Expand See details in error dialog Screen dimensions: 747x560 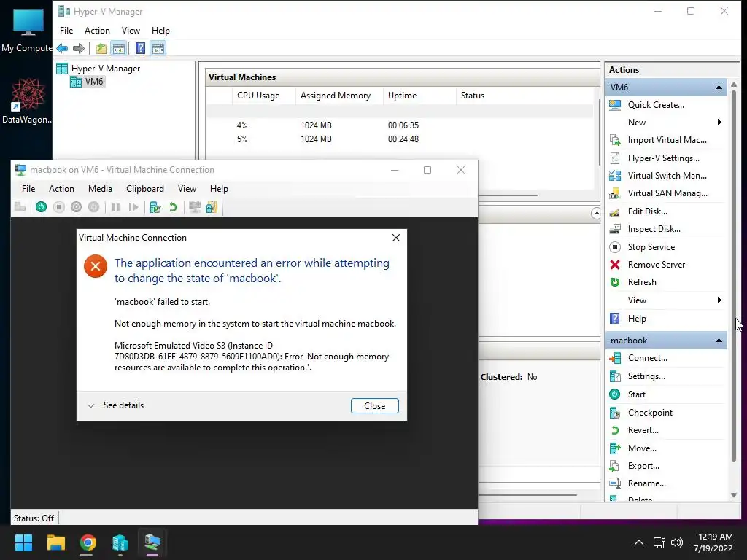[x=115, y=405]
